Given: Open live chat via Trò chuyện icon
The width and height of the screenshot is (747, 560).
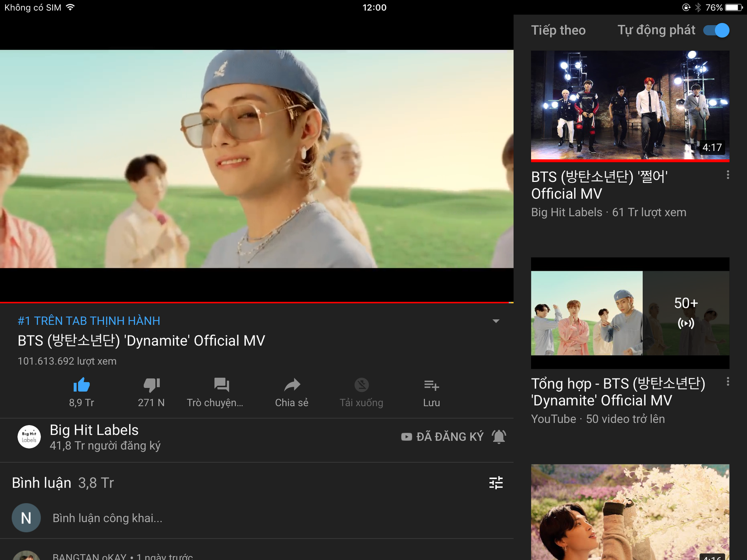Looking at the screenshot, I should coord(221,385).
